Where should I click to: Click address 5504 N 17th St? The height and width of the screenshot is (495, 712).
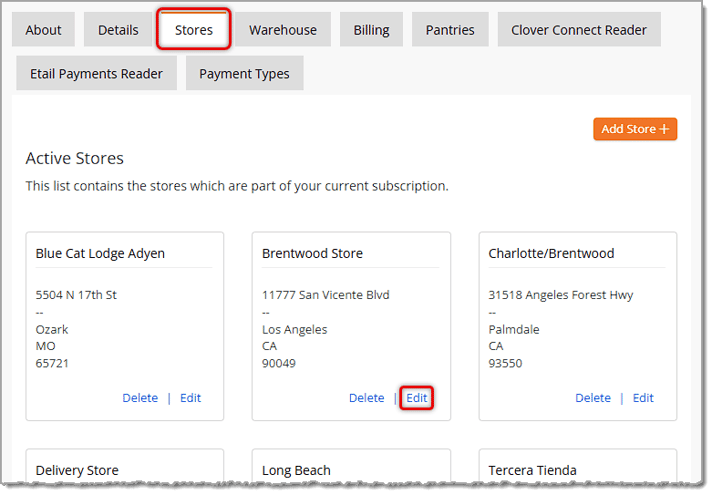tap(76, 295)
